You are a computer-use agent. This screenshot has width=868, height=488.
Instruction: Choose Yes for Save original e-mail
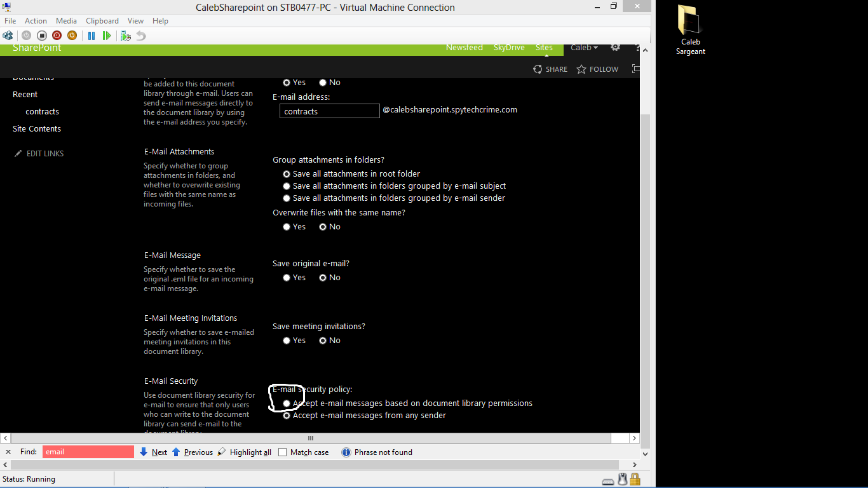click(287, 278)
